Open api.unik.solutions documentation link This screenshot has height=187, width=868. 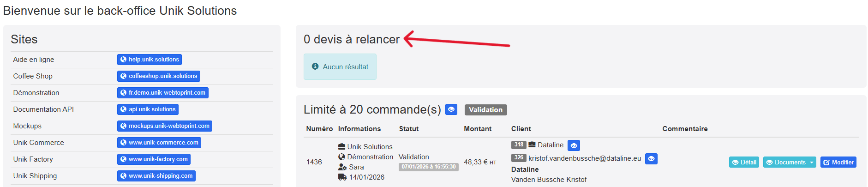[x=148, y=109]
